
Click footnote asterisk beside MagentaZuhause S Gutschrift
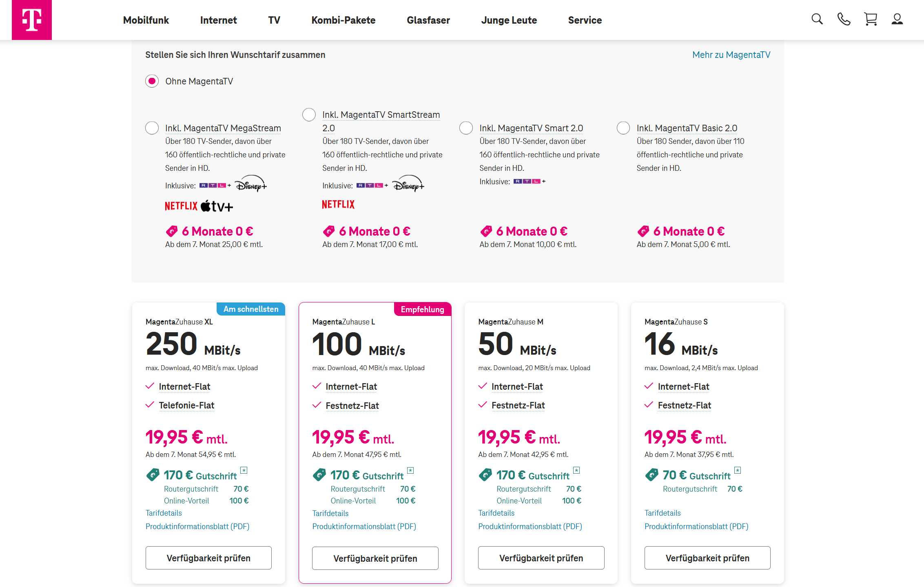[738, 470]
